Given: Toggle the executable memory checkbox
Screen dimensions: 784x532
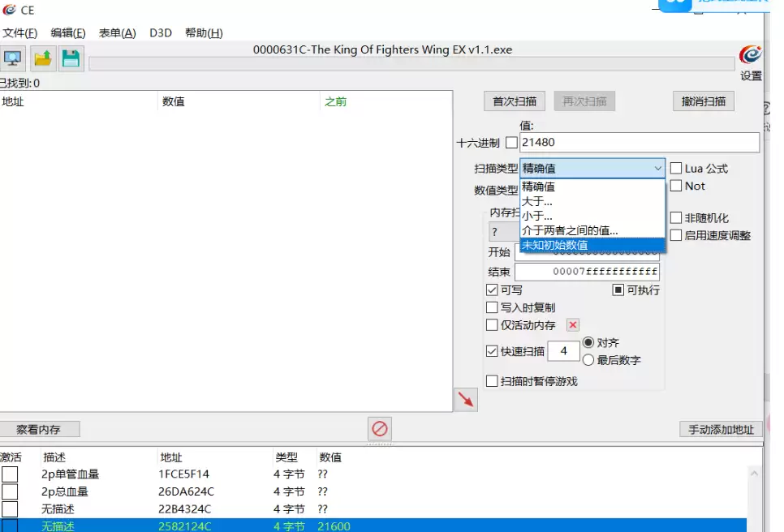Looking at the screenshot, I should 618,290.
